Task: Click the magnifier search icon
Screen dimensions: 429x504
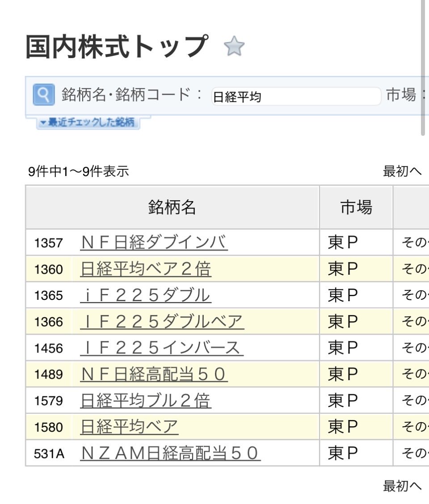Action: pyautogui.click(x=44, y=95)
